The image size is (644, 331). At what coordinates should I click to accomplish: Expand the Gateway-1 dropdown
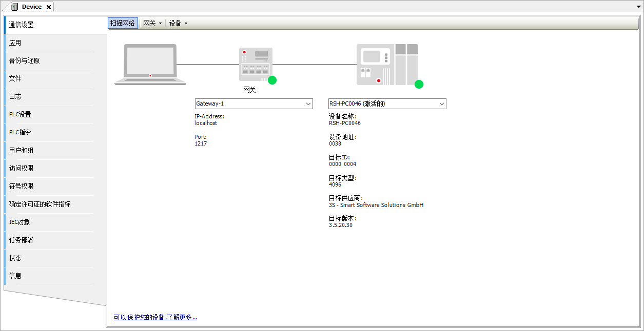click(x=308, y=104)
